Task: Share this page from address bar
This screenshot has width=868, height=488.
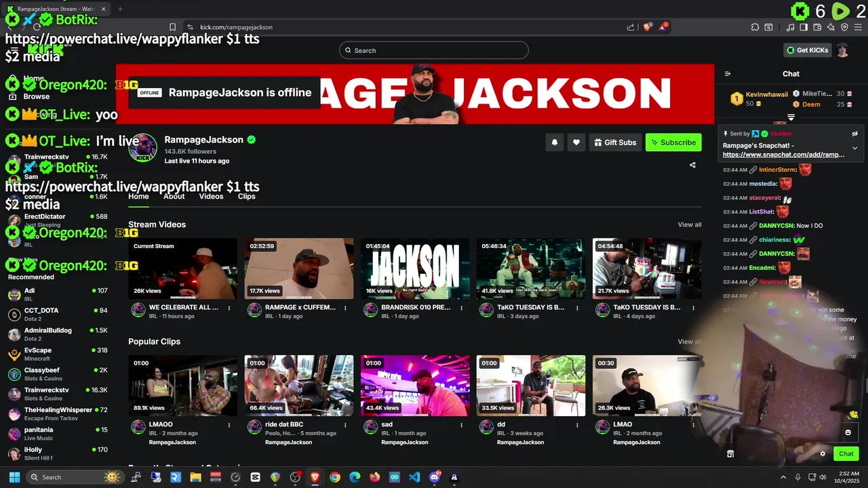Action: (x=631, y=27)
